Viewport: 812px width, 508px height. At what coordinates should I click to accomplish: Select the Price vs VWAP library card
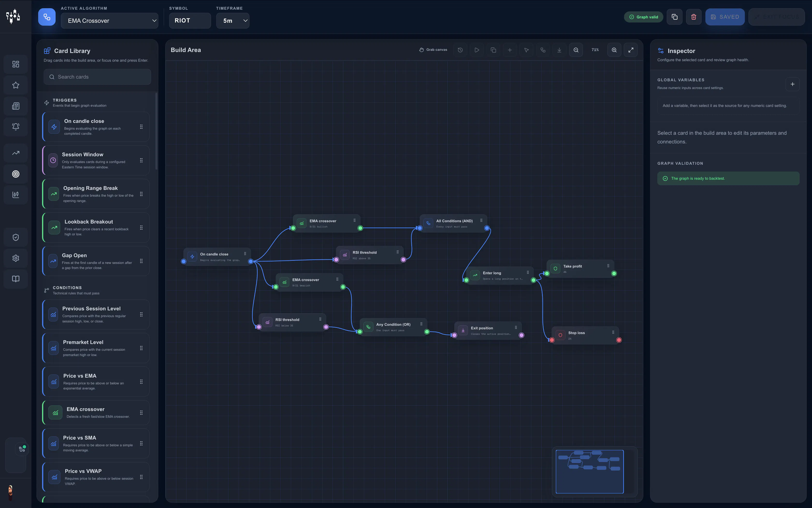(x=96, y=477)
